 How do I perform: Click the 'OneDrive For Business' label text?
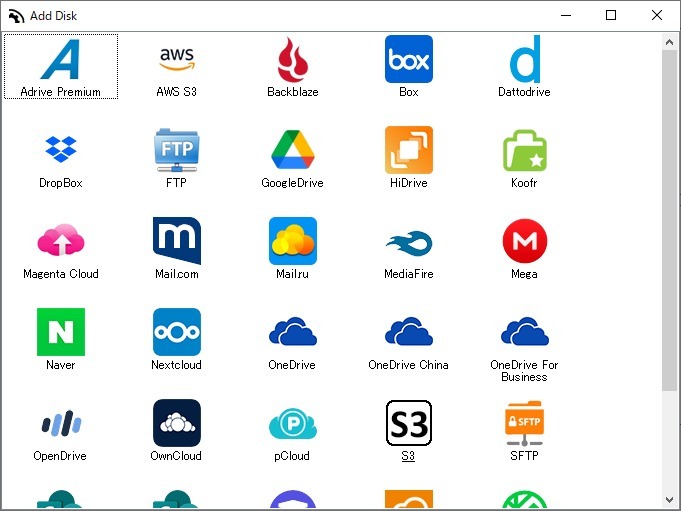pyautogui.click(x=524, y=371)
